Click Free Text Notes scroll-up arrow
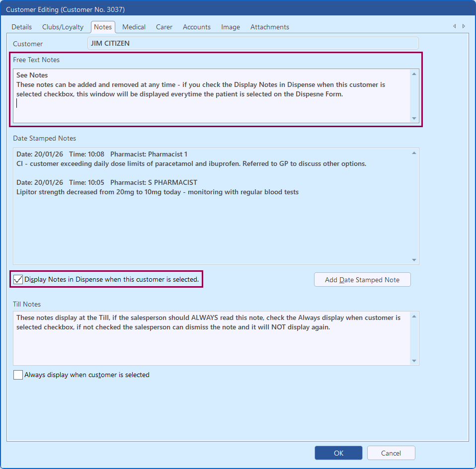This screenshot has width=476, height=469. click(414, 74)
